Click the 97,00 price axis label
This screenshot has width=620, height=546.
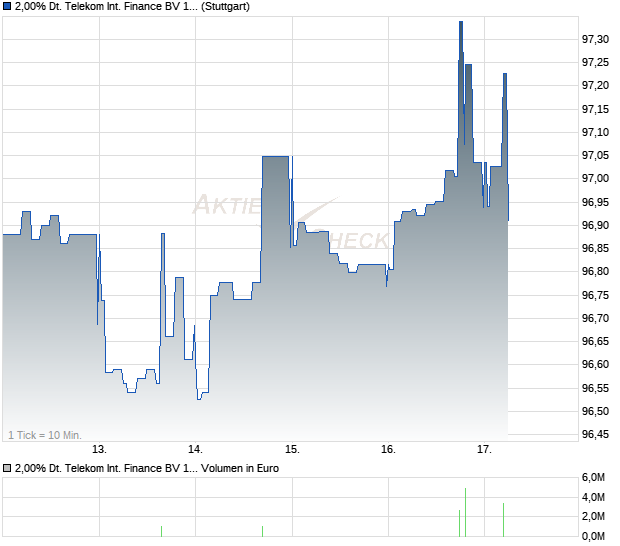coord(594,179)
